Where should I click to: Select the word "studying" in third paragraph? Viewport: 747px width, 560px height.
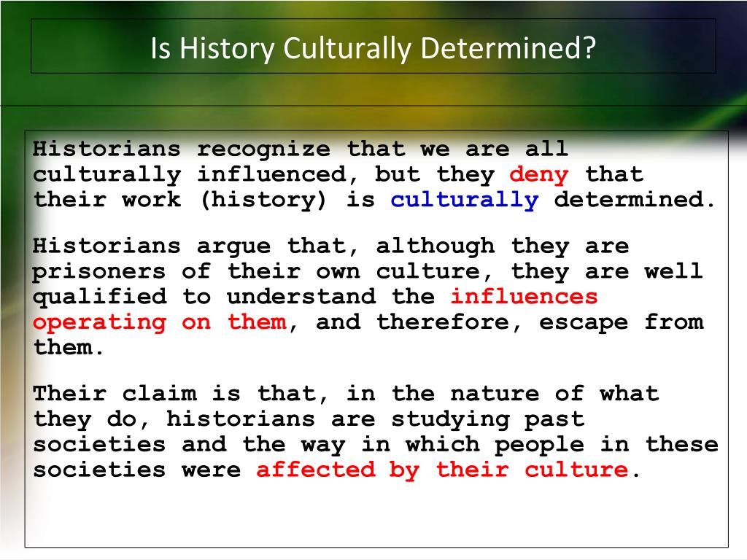click(449, 420)
